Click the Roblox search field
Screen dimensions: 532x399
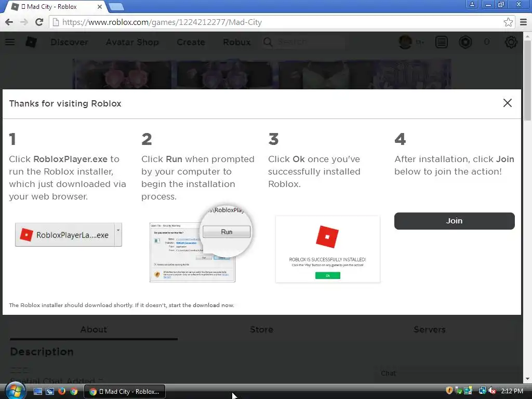click(304, 42)
